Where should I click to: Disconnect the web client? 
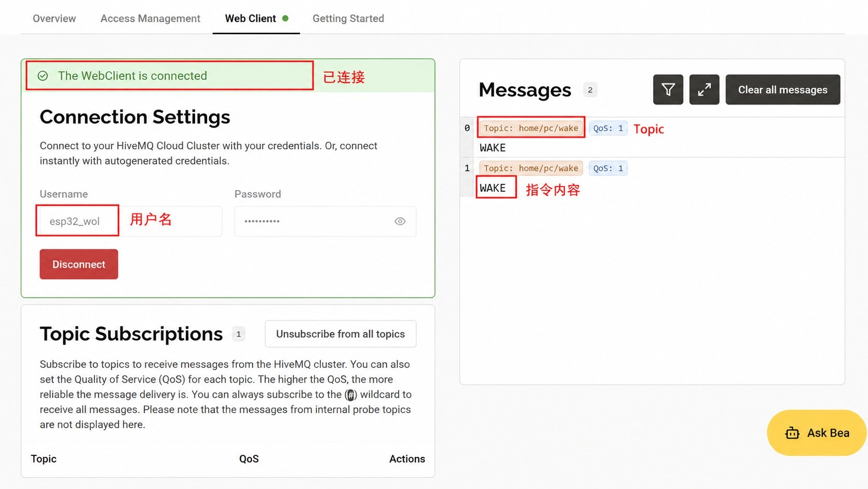pos(79,264)
